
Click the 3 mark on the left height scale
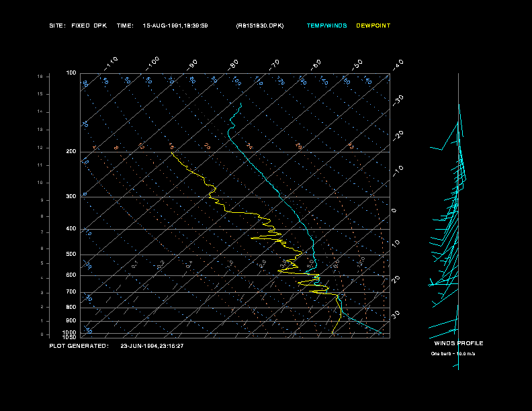[42, 293]
